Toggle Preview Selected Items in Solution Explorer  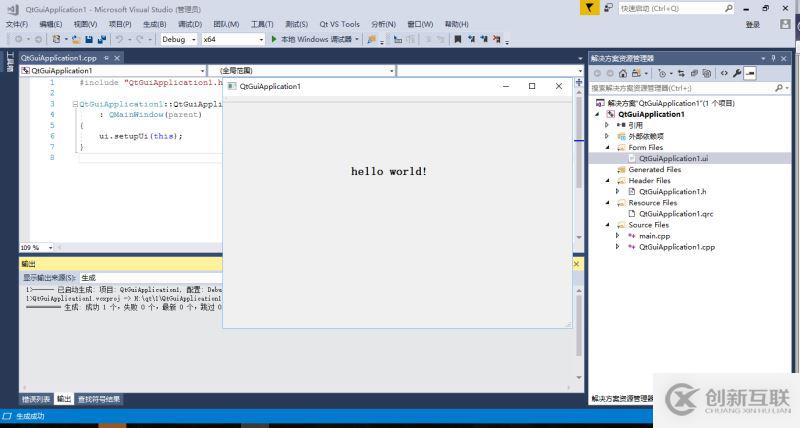click(749, 73)
